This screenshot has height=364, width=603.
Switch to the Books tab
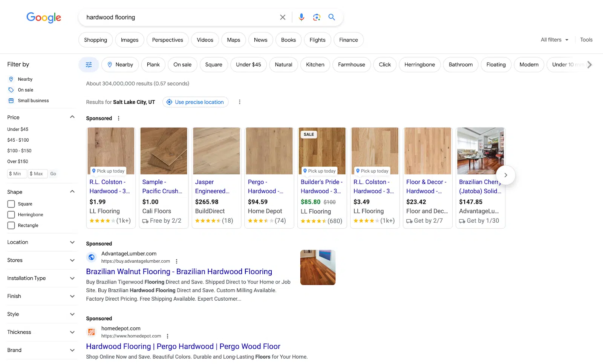coord(289,40)
